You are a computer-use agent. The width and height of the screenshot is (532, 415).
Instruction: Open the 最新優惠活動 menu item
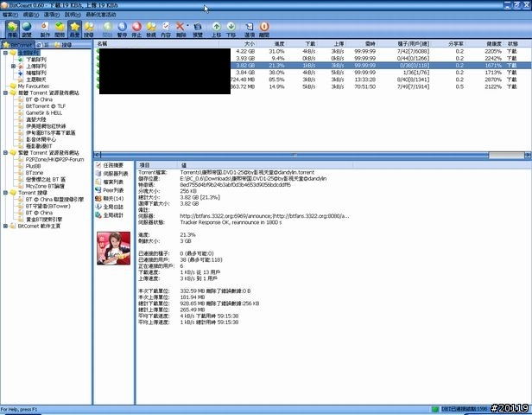(x=101, y=15)
